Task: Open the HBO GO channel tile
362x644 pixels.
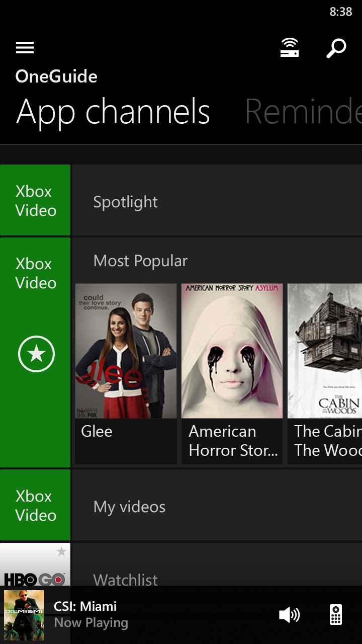Action: 35,565
